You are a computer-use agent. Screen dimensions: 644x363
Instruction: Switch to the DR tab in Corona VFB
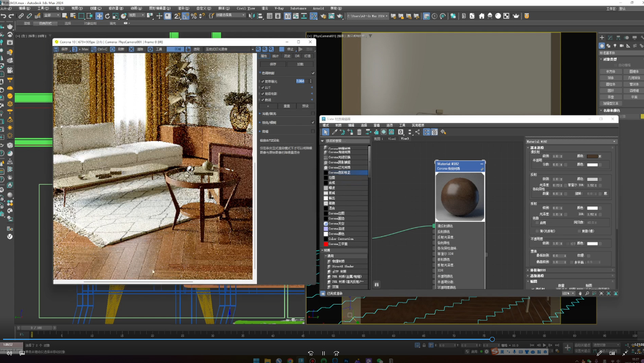297,56
